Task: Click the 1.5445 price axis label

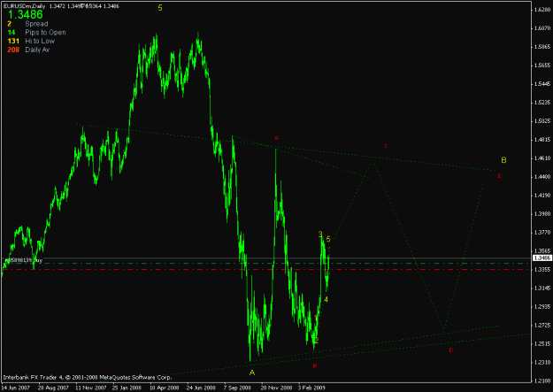Action: coord(542,84)
